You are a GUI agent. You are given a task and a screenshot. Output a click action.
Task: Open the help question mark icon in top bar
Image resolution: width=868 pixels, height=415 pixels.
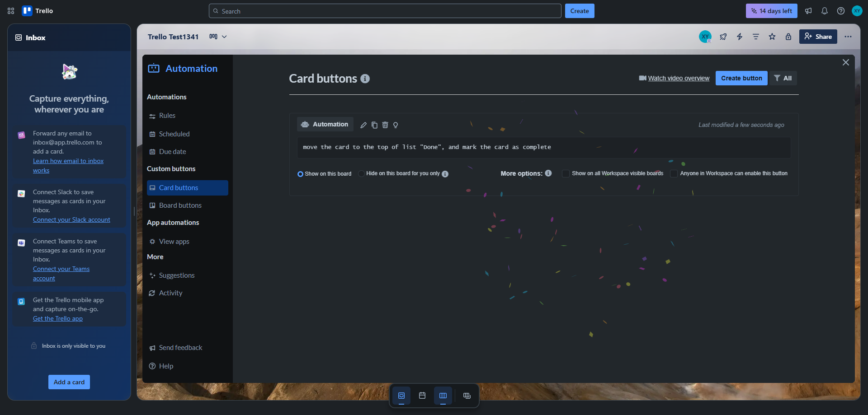[x=841, y=11]
